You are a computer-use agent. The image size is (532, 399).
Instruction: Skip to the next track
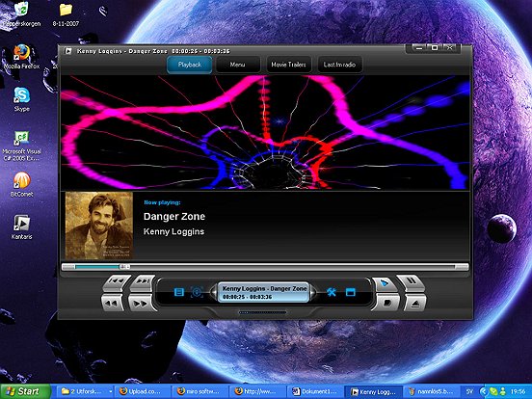pyautogui.click(x=143, y=282)
